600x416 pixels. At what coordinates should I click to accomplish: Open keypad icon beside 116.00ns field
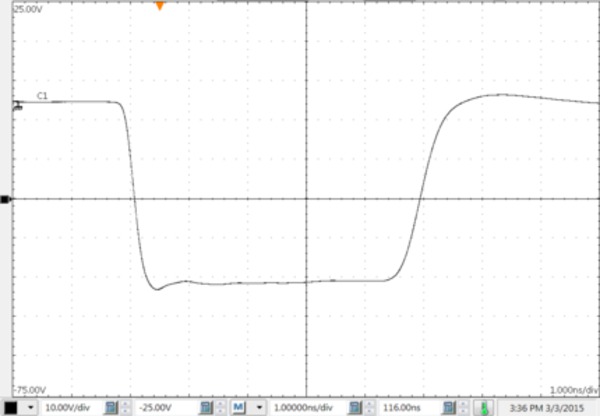[x=449, y=408]
